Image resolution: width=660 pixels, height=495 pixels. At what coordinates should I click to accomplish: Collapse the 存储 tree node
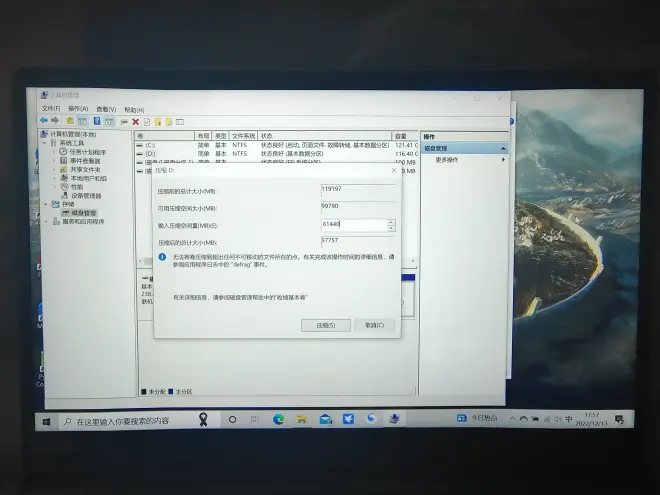(x=46, y=204)
